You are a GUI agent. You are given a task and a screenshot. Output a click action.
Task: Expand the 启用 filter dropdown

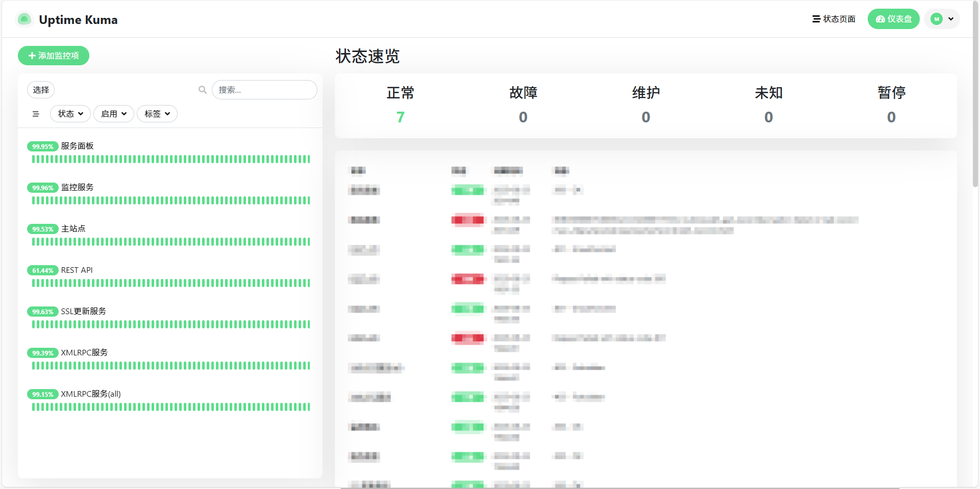click(113, 114)
